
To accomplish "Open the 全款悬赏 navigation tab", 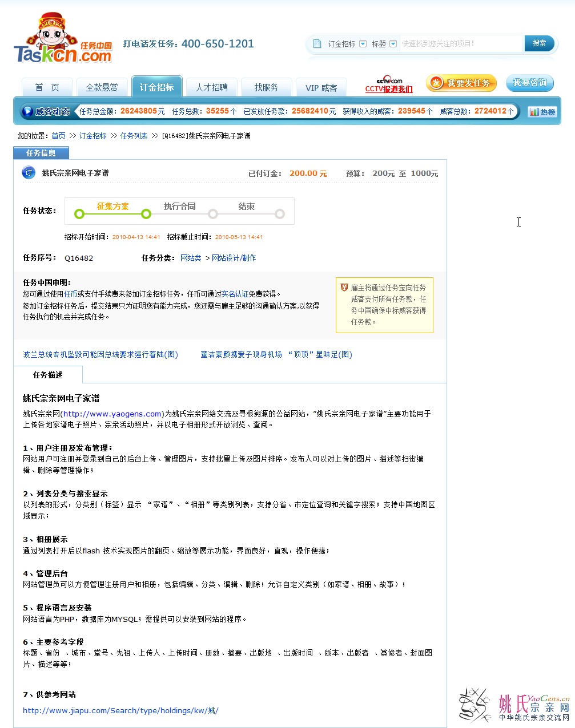I will (x=102, y=87).
